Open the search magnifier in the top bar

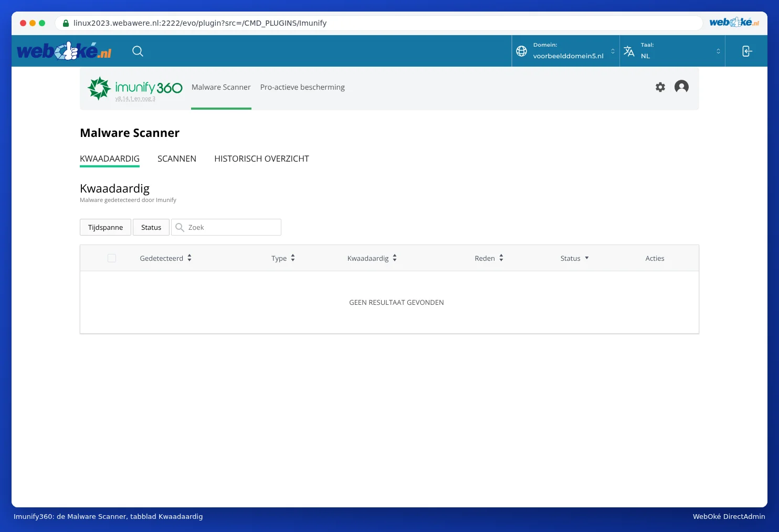(138, 51)
